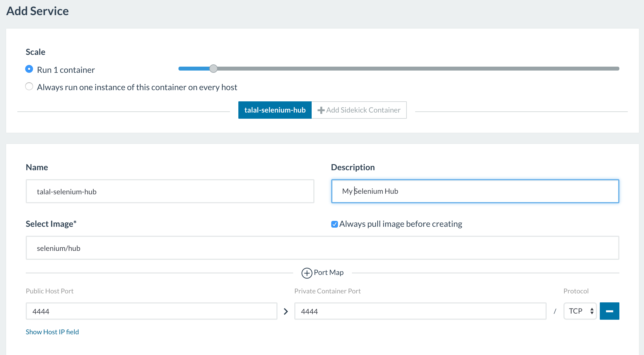Click the Add Service page heading
This screenshot has height=355, width=644.
pos(37,11)
